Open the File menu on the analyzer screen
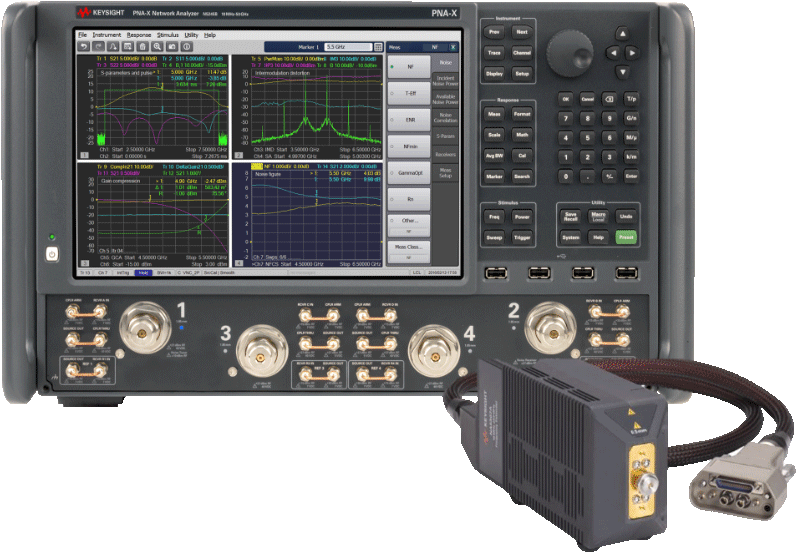The height and width of the screenshot is (553, 797). (82, 35)
